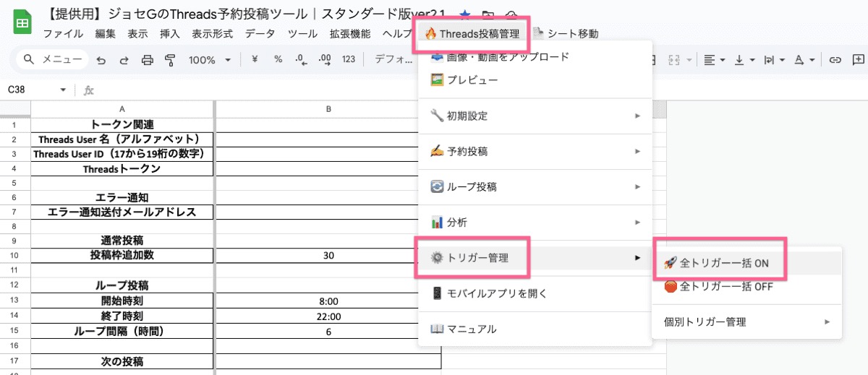The image size is (868, 375).
Task: Star this spreadsheet document
Action: coord(465,14)
